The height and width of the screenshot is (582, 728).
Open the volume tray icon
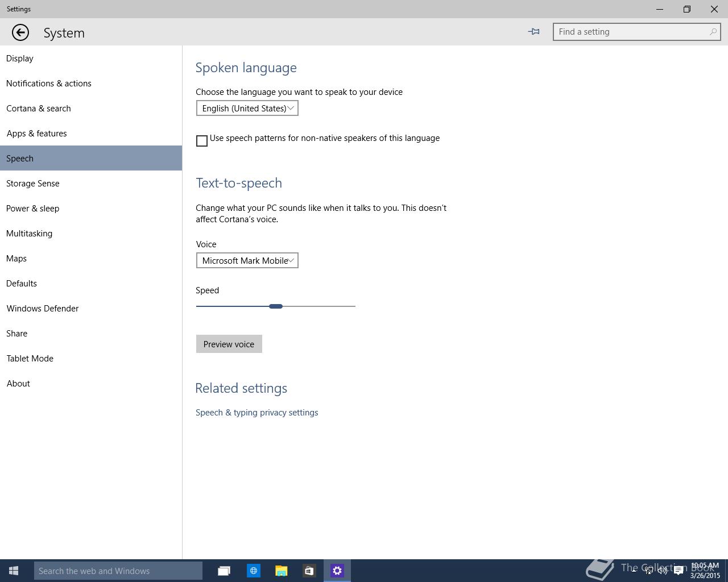(x=663, y=571)
